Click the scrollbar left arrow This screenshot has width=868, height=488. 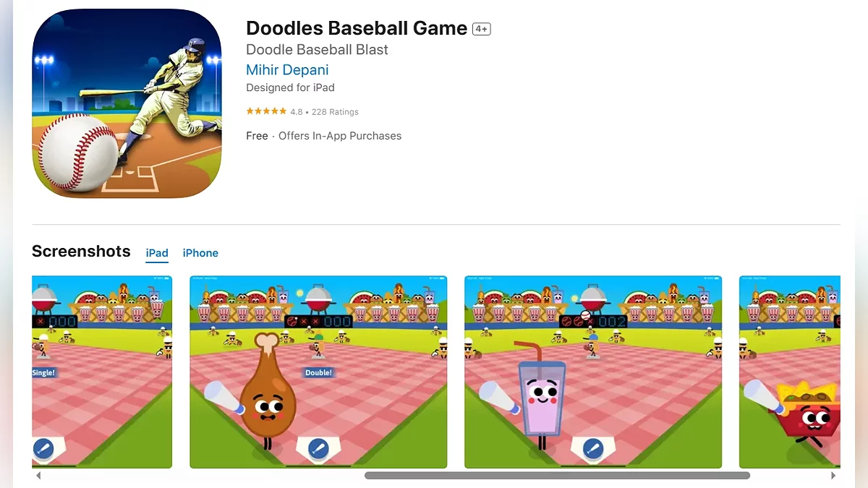[38, 476]
